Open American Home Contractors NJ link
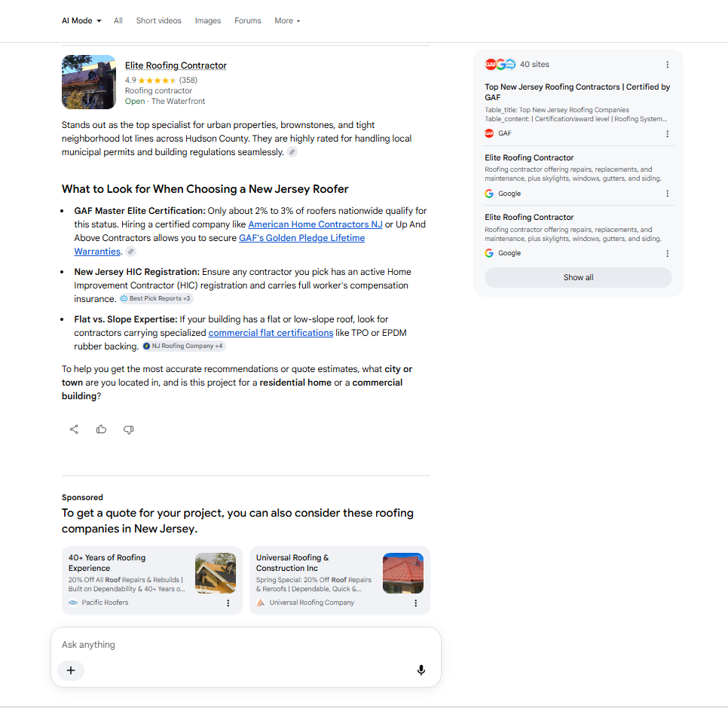This screenshot has height=708, width=728. point(315,224)
